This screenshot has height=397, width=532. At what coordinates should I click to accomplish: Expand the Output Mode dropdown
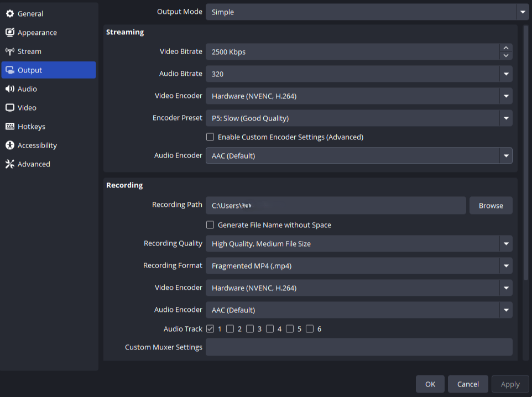point(522,12)
